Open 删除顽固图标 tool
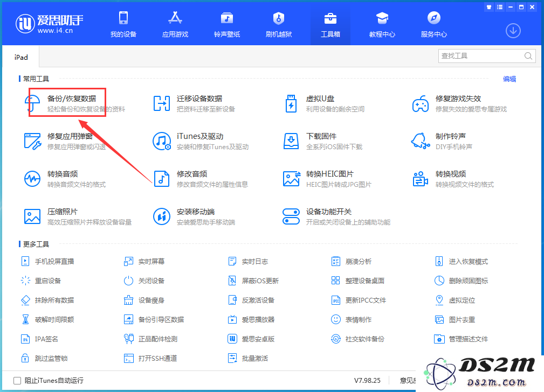 click(x=462, y=281)
